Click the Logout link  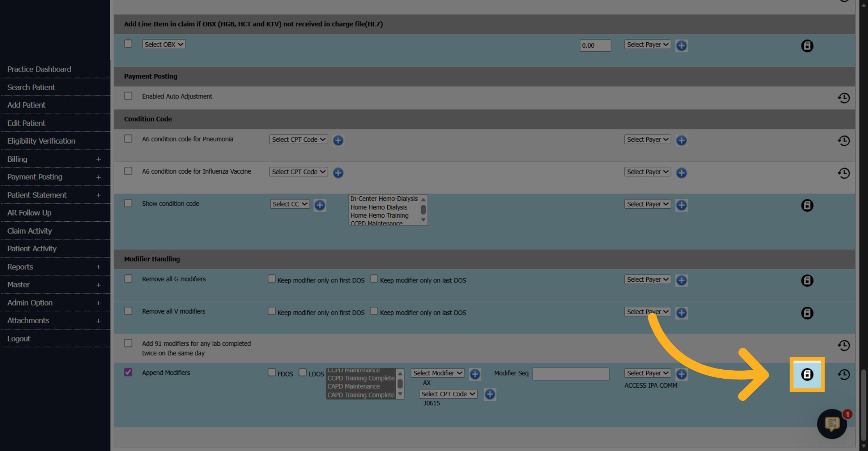click(19, 339)
